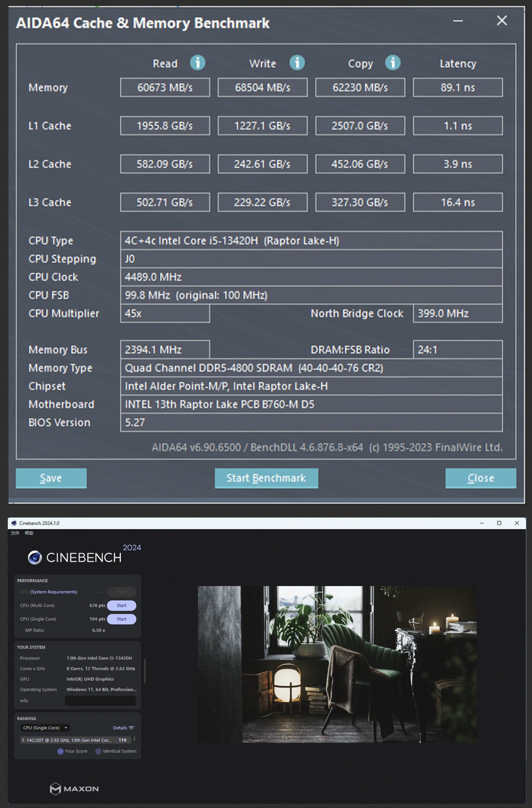Click the Maxon logo
The height and width of the screenshot is (808, 532).
pos(74,788)
